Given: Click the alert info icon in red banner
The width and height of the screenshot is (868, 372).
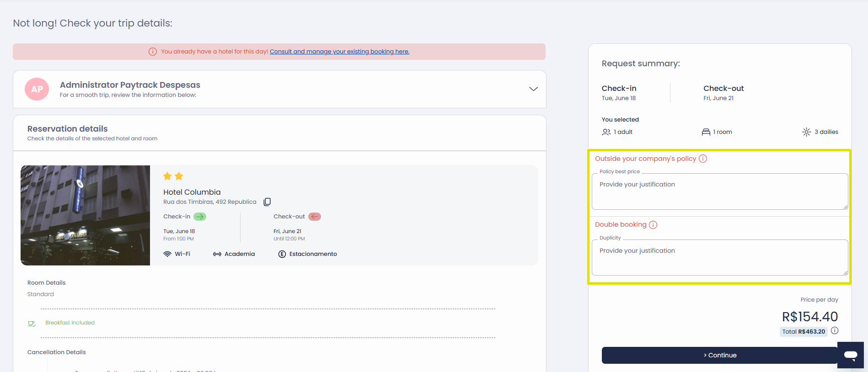Looking at the screenshot, I should click(153, 52).
